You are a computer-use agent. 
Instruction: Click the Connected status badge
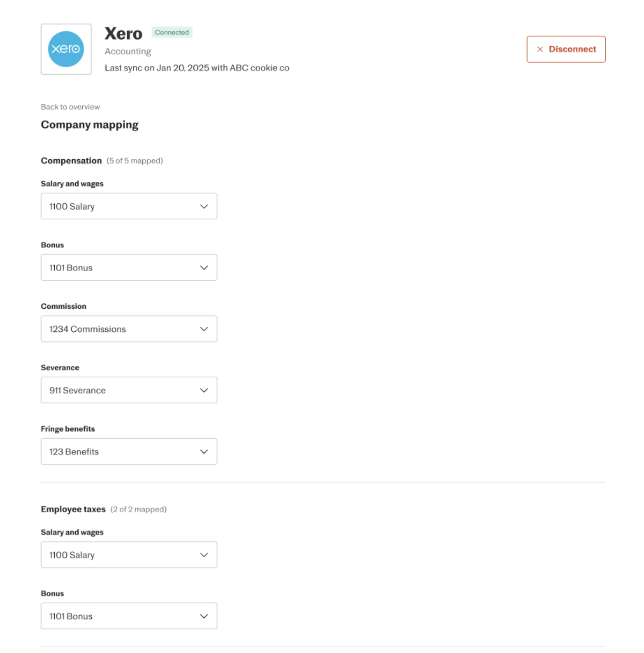(172, 32)
